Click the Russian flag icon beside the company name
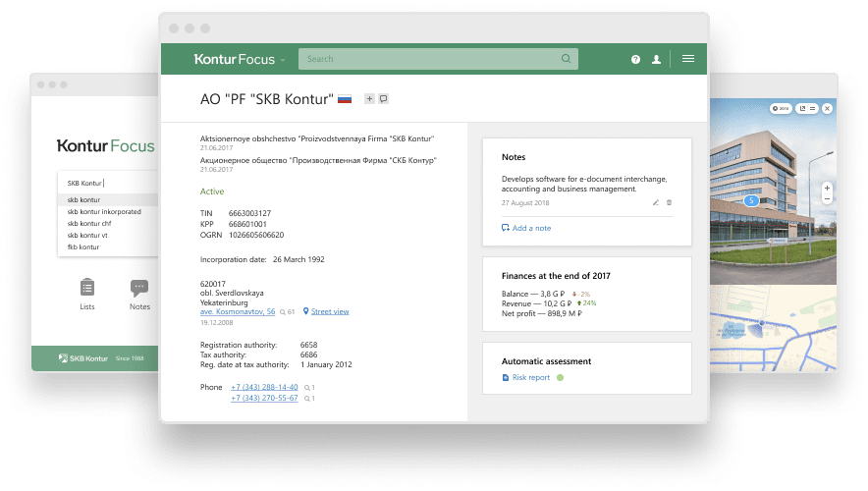This screenshot has width=868, height=491. click(x=345, y=99)
